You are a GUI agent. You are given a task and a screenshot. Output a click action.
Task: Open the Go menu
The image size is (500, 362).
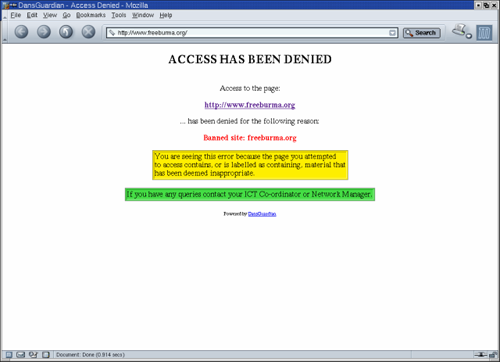(67, 15)
